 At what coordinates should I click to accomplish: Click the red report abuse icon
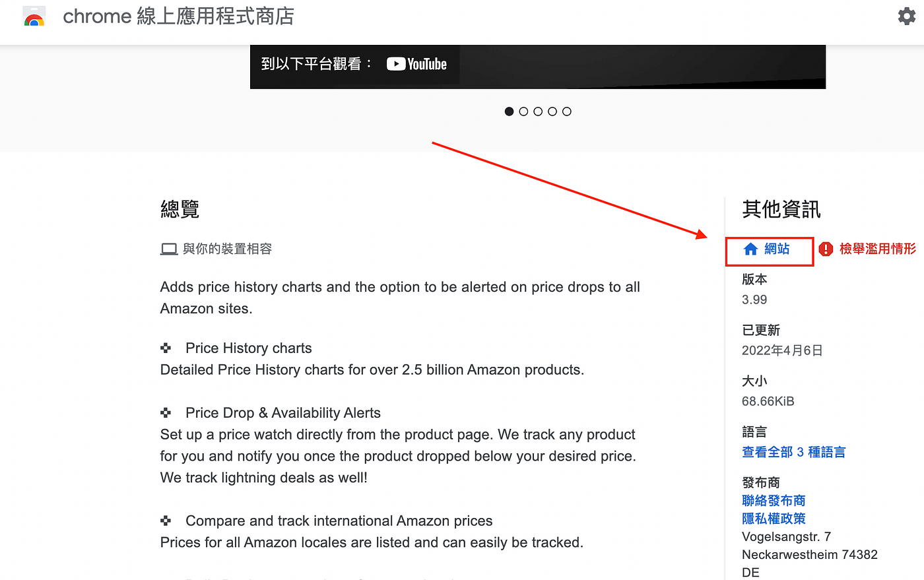tap(826, 249)
